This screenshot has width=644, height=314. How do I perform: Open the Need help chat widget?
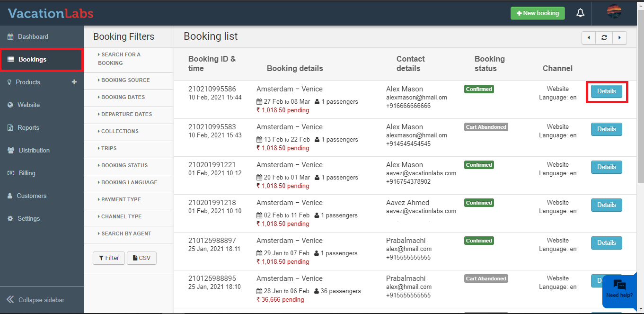[619, 289]
